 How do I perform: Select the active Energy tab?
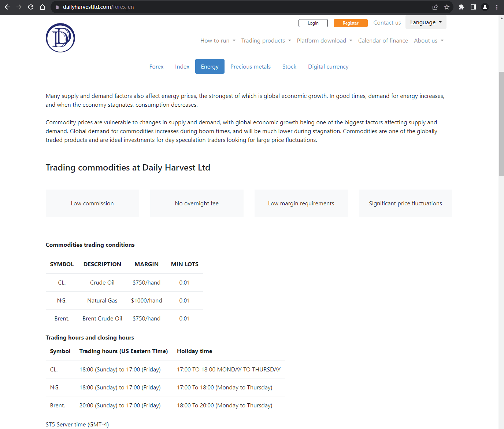coord(210,67)
